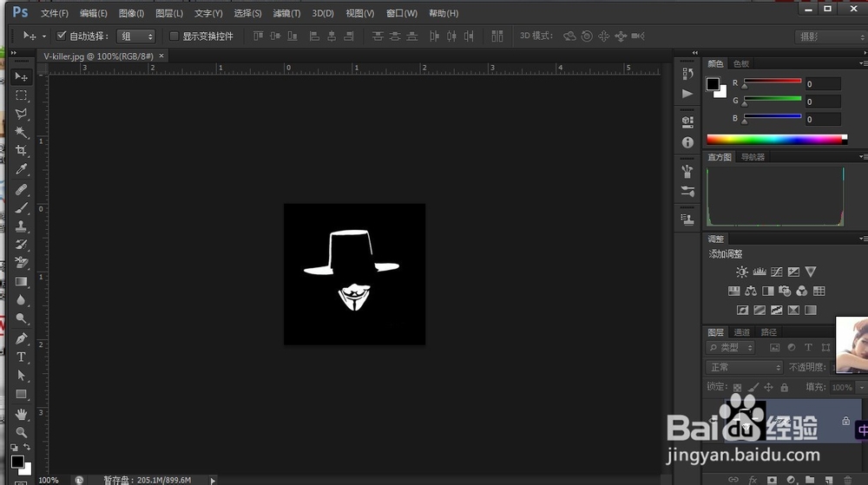Add a Curves adjustment
Image resolution: width=868 pixels, height=485 pixels.
(777, 272)
